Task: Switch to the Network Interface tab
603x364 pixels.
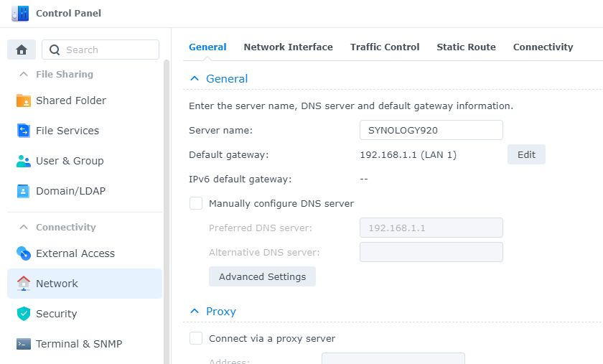Action: pos(288,47)
